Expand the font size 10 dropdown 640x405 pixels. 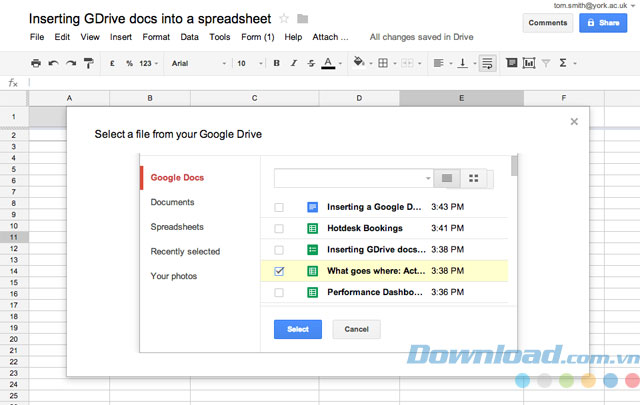tap(247, 63)
